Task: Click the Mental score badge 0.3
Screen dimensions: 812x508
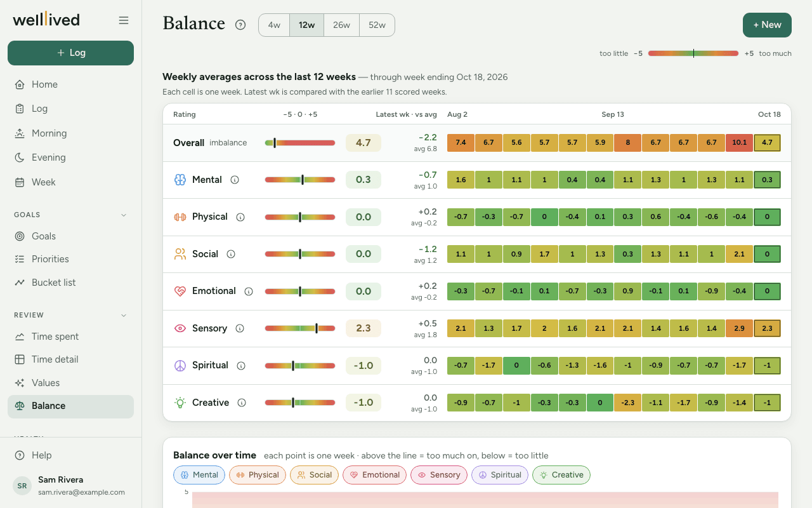Action: point(363,180)
